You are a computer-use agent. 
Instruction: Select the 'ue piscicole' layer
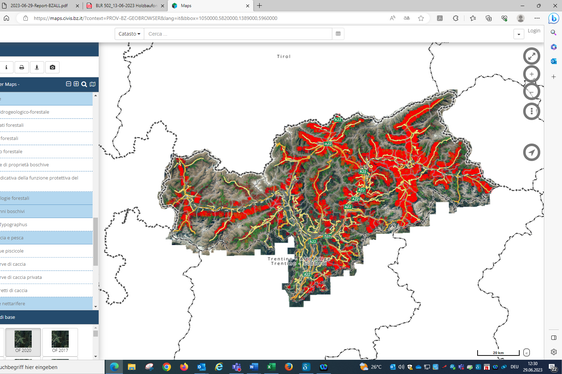(47, 251)
